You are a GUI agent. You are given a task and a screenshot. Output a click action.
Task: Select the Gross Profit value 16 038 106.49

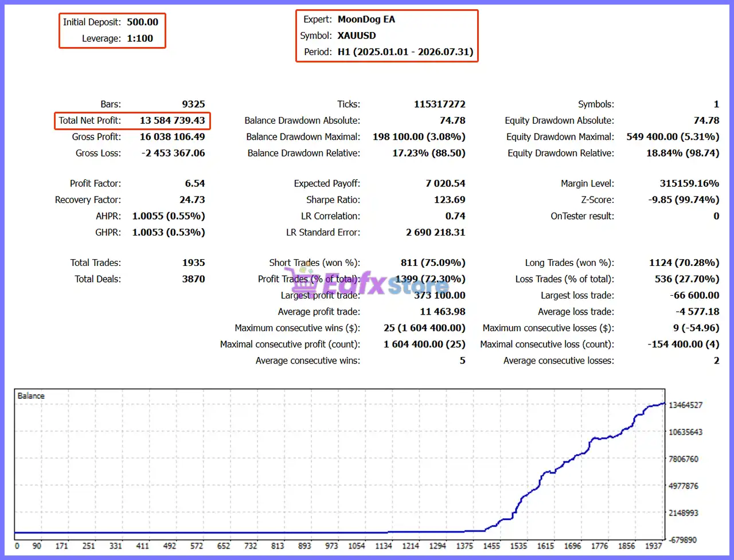point(172,137)
